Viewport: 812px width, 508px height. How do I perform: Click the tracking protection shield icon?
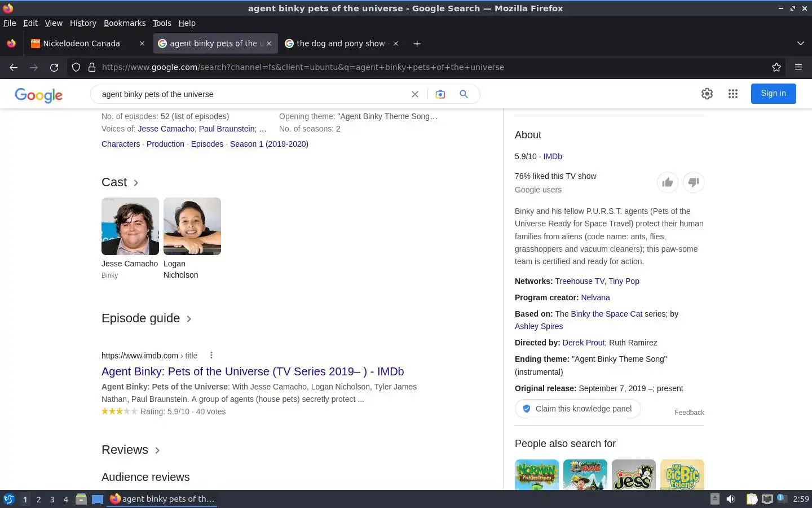coord(76,67)
